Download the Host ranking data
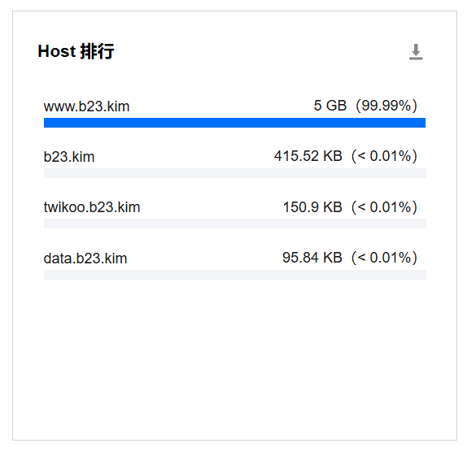 point(416,52)
